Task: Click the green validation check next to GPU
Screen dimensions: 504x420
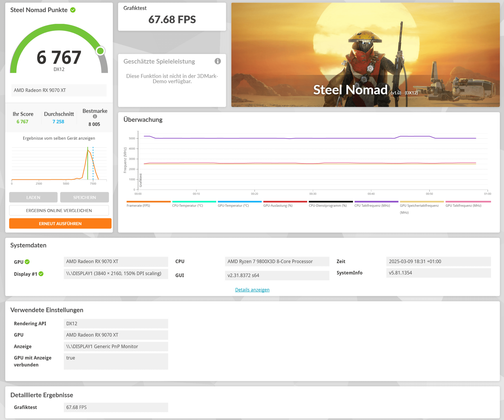Action: (x=27, y=262)
